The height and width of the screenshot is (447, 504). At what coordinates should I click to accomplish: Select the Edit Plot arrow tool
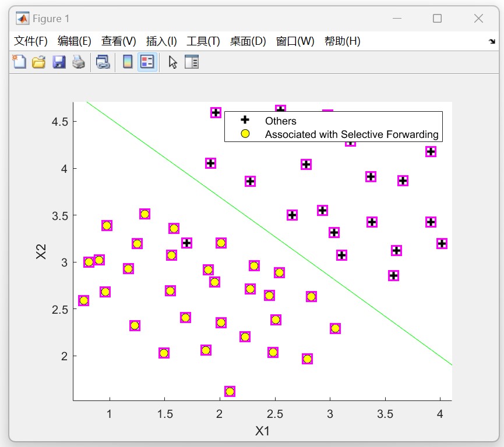tap(173, 62)
